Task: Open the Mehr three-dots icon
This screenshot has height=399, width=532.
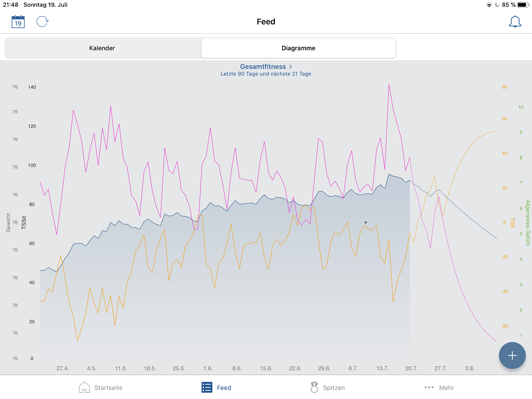Action: pyautogui.click(x=429, y=388)
